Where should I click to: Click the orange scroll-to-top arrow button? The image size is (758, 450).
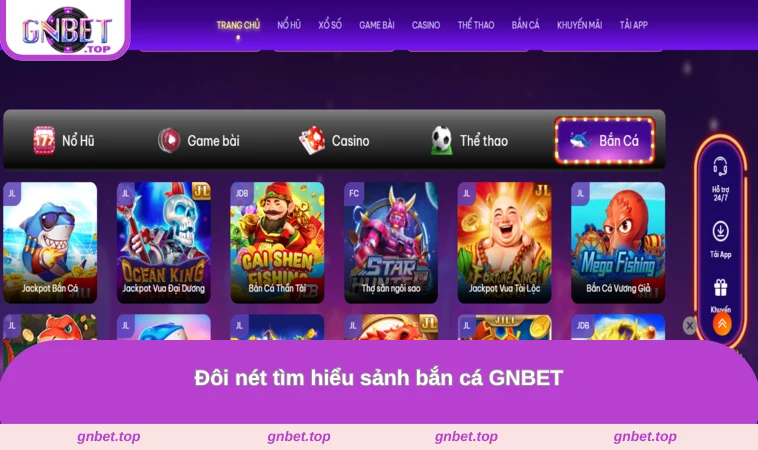coord(721,324)
